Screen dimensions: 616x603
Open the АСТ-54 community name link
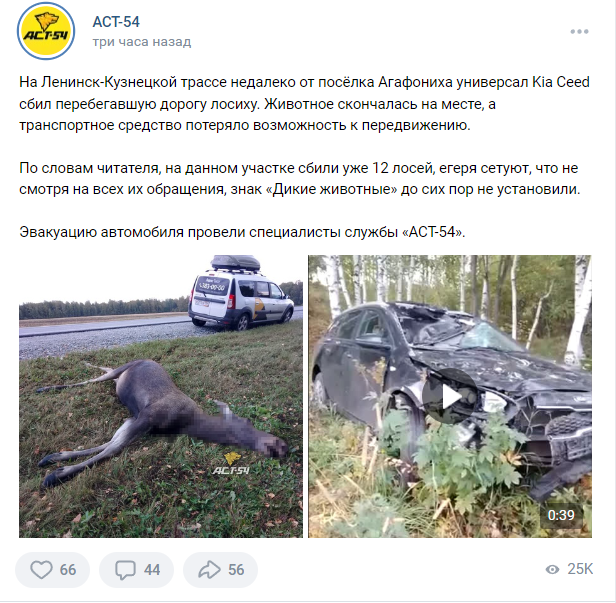point(116,22)
